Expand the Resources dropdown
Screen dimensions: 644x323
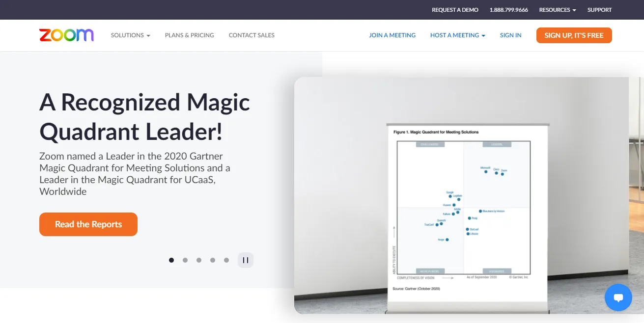pyautogui.click(x=558, y=10)
